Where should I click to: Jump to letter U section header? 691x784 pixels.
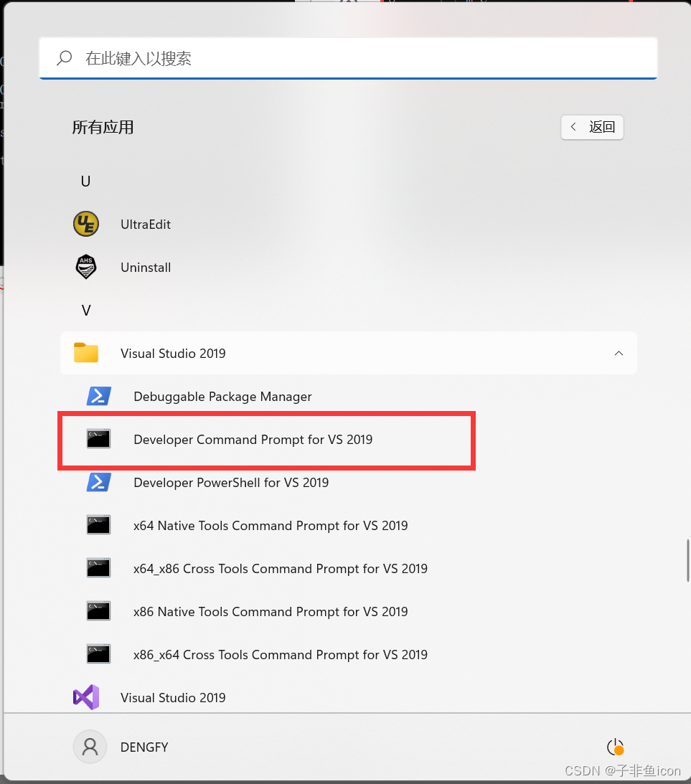(x=85, y=181)
